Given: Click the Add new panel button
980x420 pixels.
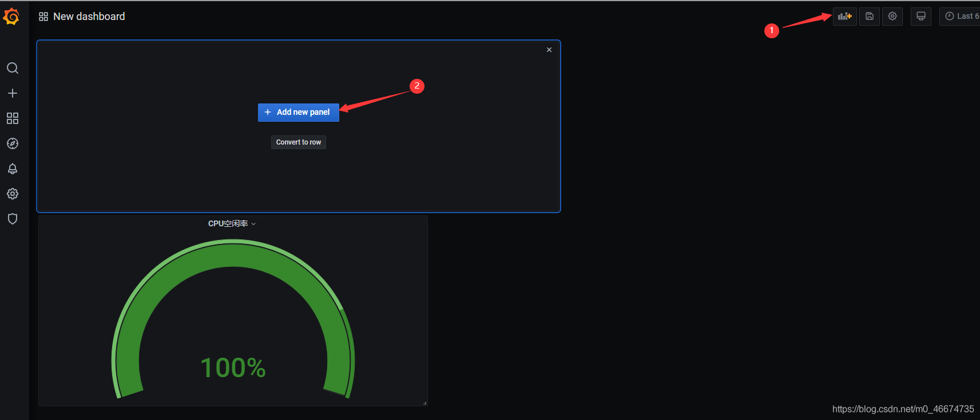Looking at the screenshot, I should [x=298, y=112].
